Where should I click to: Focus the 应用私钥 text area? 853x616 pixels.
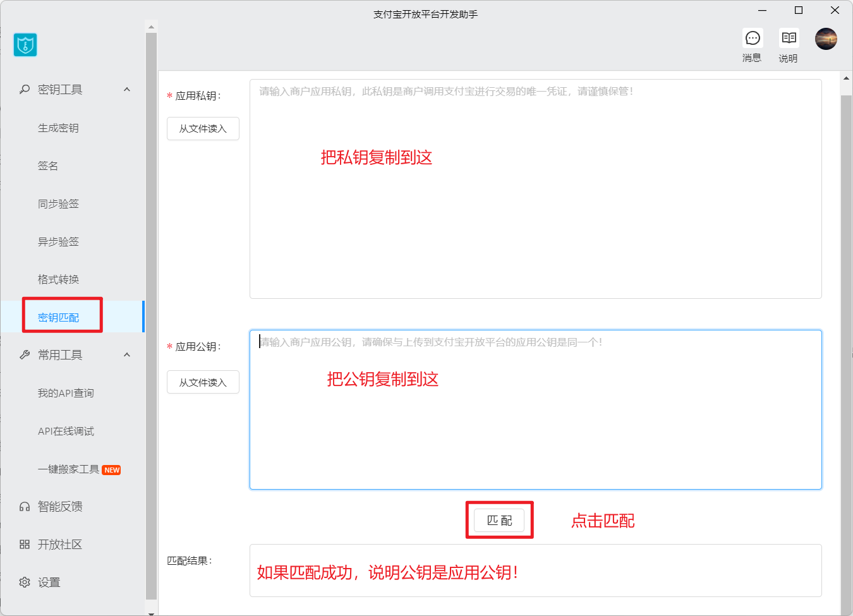click(536, 189)
